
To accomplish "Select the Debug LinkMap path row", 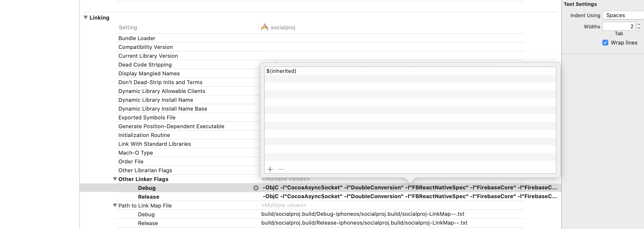I will tap(146, 214).
